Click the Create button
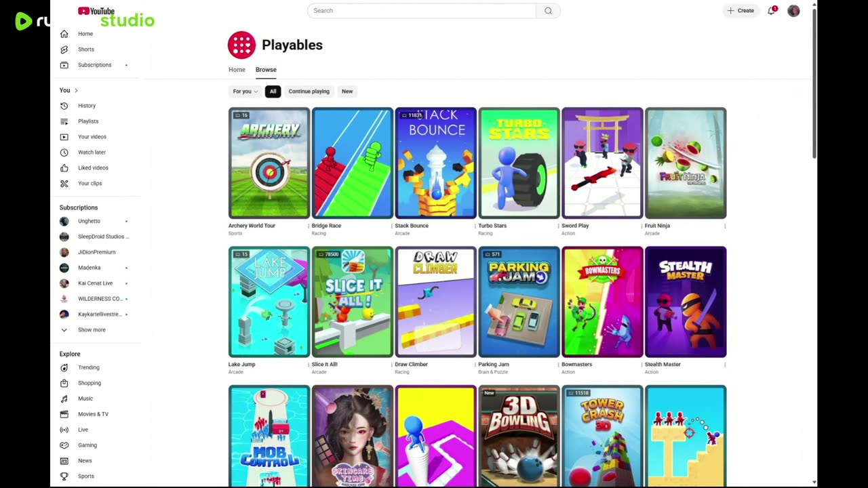The image size is (868, 488). click(741, 11)
